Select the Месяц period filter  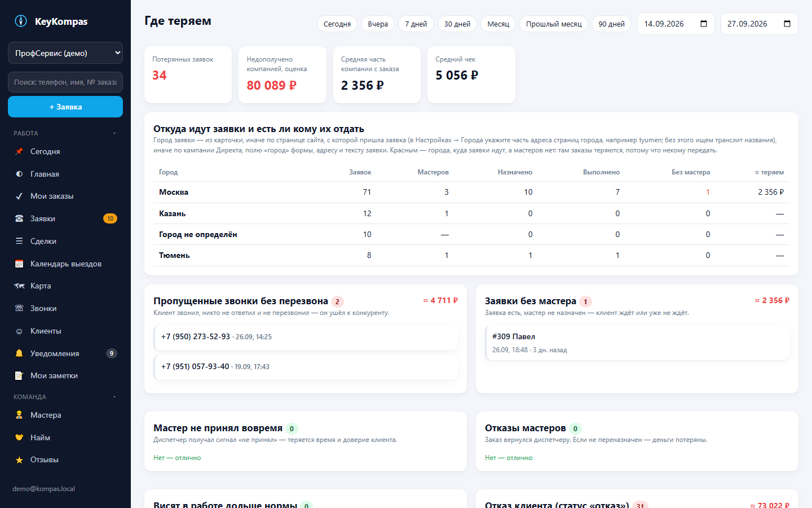[x=498, y=24]
